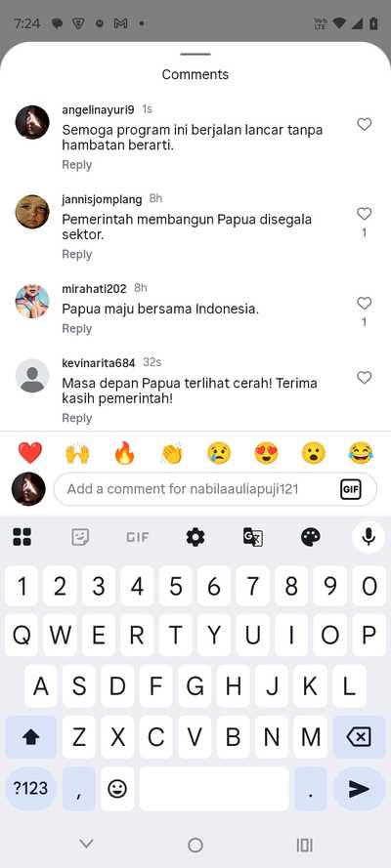391x868 pixels.
Task: Like angelinayuri9's comment with heart icon
Action: (364, 125)
